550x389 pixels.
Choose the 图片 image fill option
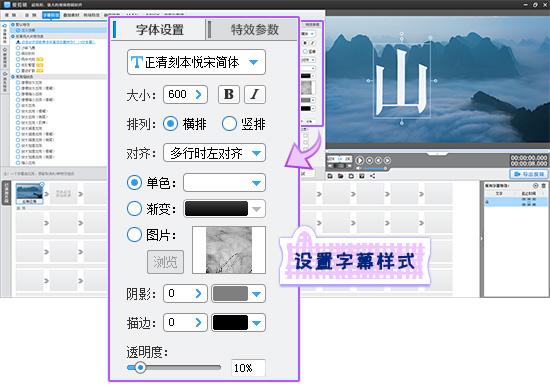click(x=134, y=235)
